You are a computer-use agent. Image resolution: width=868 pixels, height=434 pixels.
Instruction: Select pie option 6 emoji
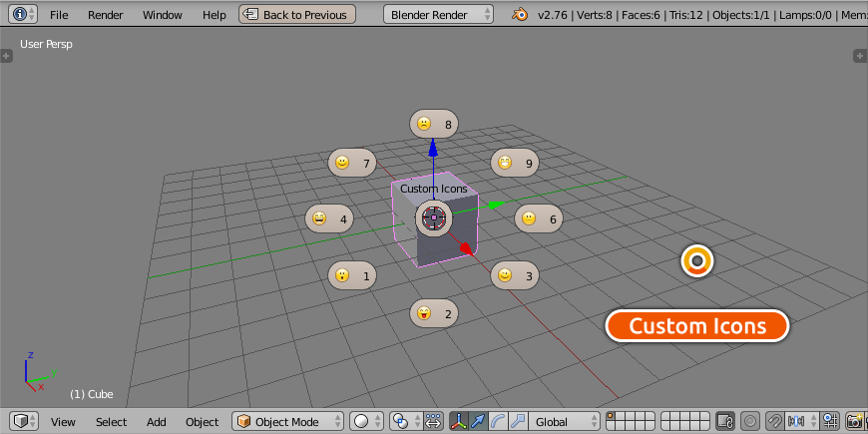point(539,218)
